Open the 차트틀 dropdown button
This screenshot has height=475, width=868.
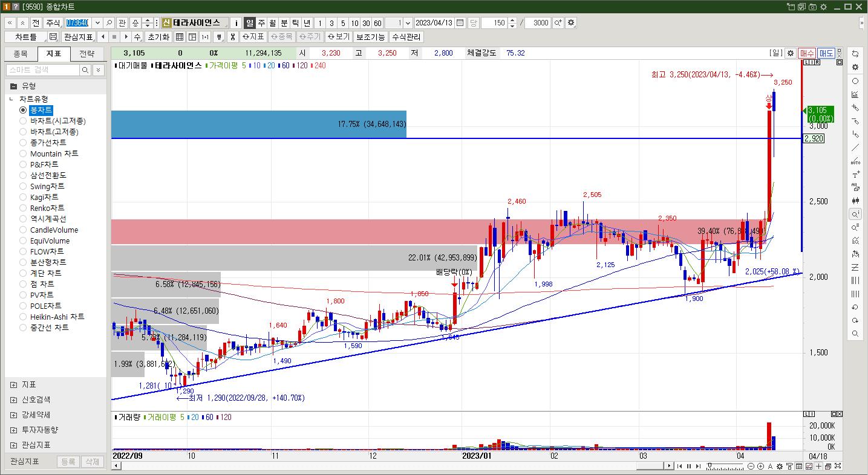pyautogui.click(x=26, y=37)
